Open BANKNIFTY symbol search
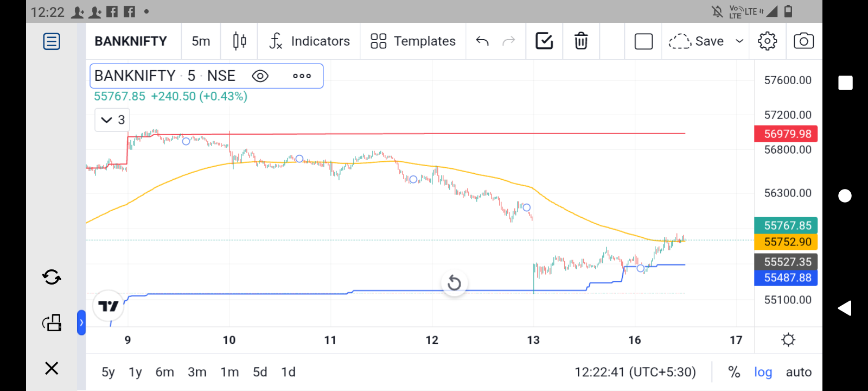 click(x=131, y=41)
